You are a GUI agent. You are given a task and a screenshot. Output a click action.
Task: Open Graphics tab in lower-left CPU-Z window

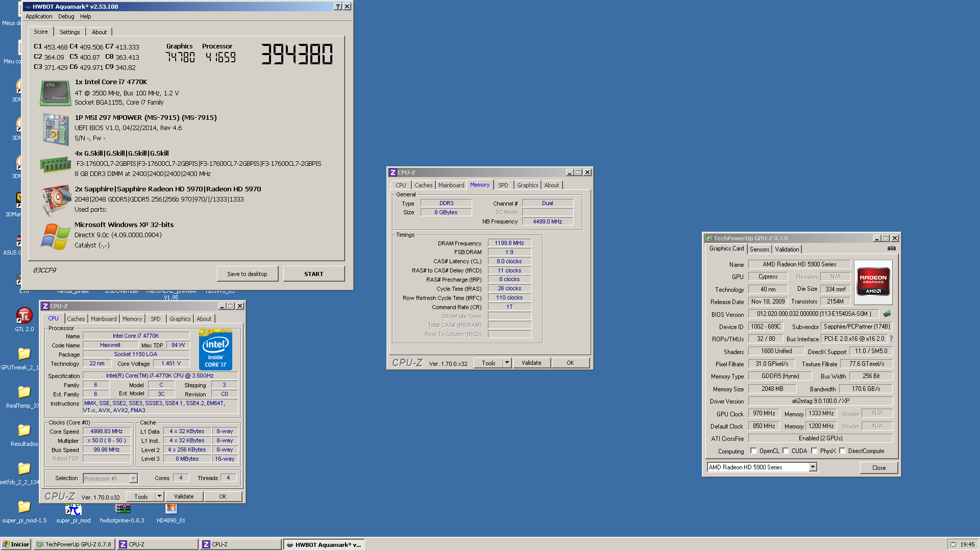pyautogui.click(x=180, y=319)
